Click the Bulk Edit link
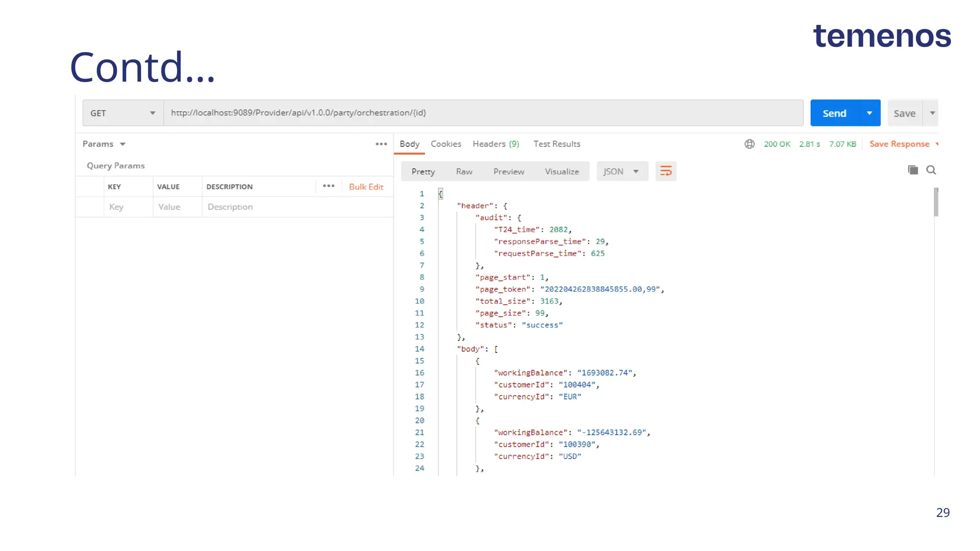Image resolution: width=980 pixels, height=551 pixels. [x=366, y=187]
